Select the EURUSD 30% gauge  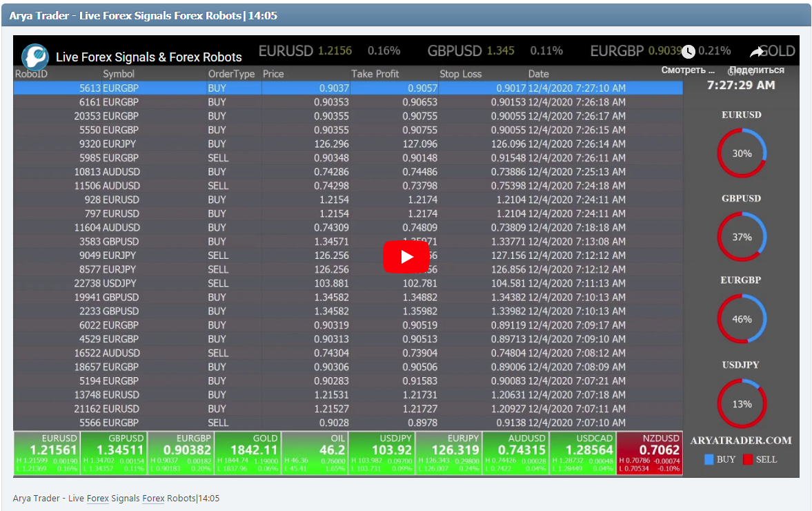click(741, 153)
